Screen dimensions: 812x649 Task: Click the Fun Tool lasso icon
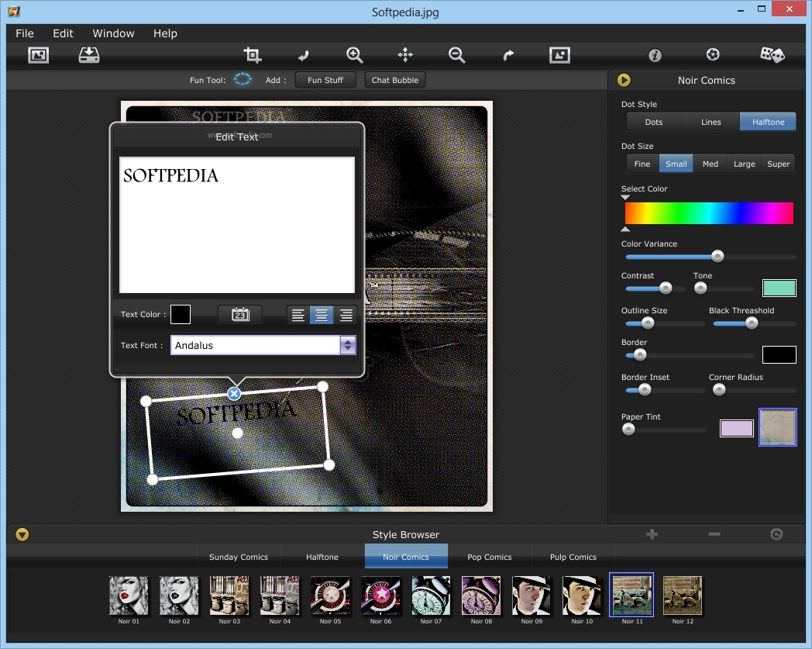tap(243, 79)
